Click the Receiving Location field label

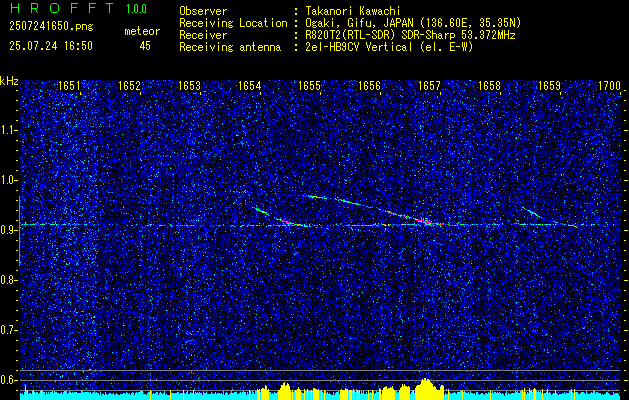[233, 23]
